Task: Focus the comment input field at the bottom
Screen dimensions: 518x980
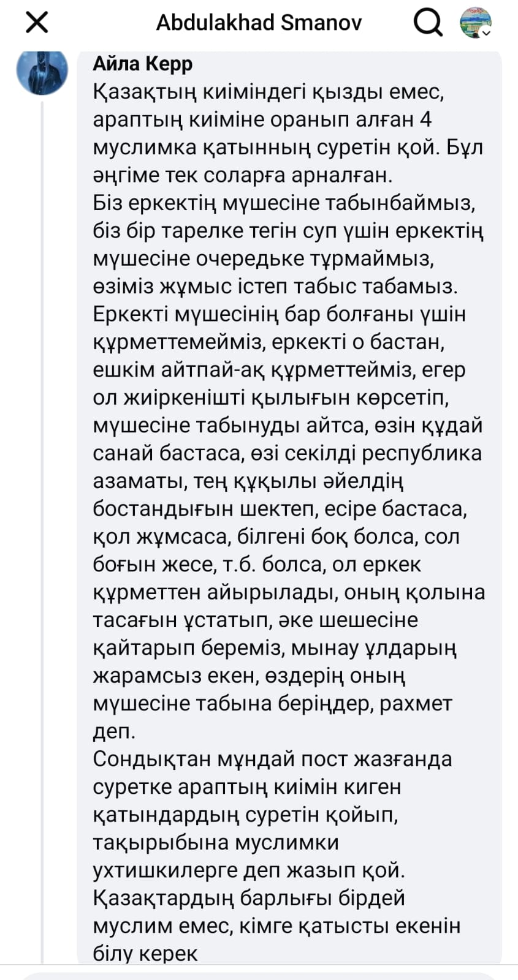Action: click(x=259, y=975)
